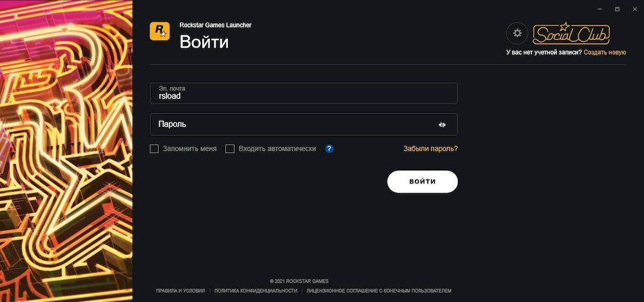Image resolution: width=644 pixels, height=302 pixels.
Task: Click the © 2021 Rockstar Games text
Action: coord(299,281)
